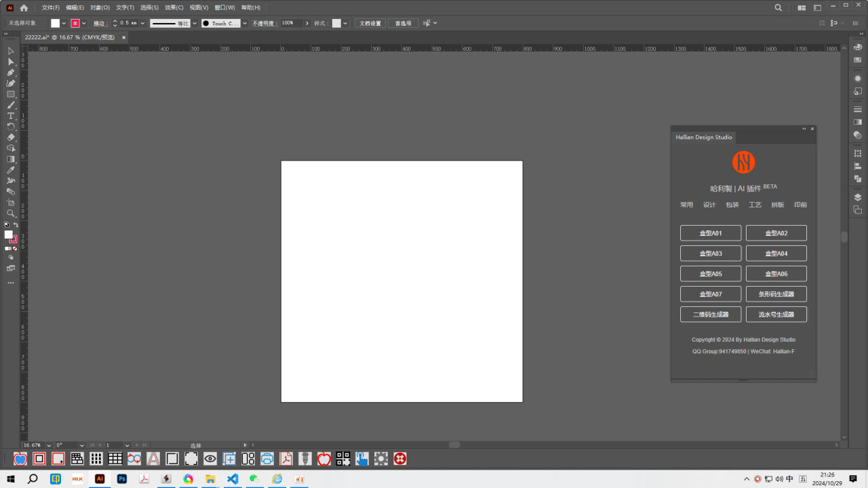Open the fill color dropdown in control bar
Viewport: 868px width, 488px height.
[x=64, y=23]
